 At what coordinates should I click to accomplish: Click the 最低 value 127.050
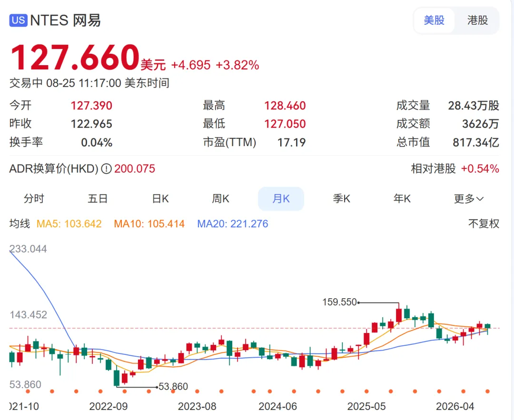point(285,124)
